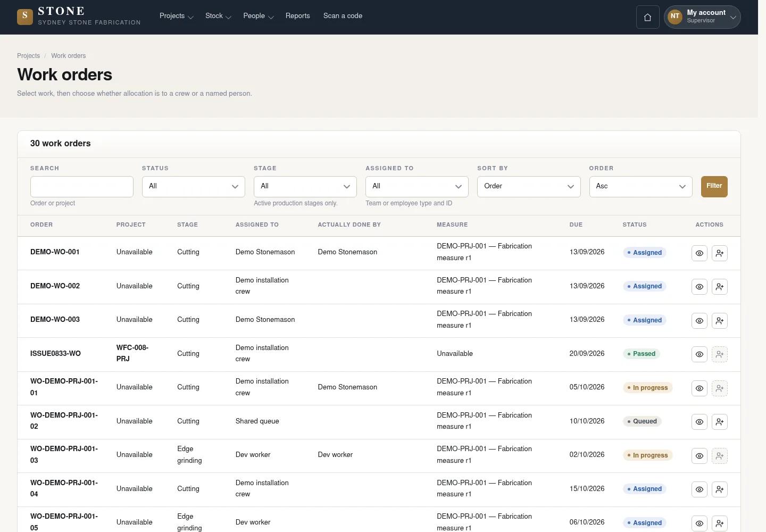Assign DEMO-WO-001 with the person-plus icon
The height and width of the screenshot is (532, 766).
tap(720, 253)
